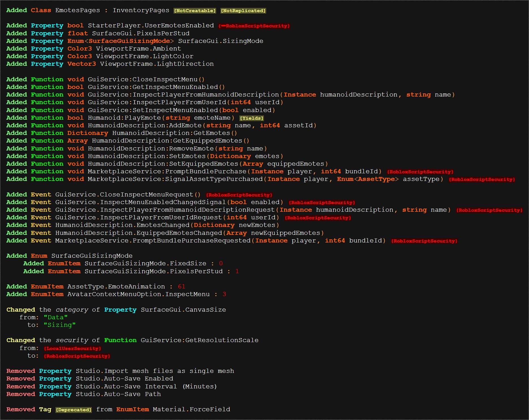Click the "Enum<AssetType>" parameter type
Viewport: 529px width, 420px height.
click(368, 179)
